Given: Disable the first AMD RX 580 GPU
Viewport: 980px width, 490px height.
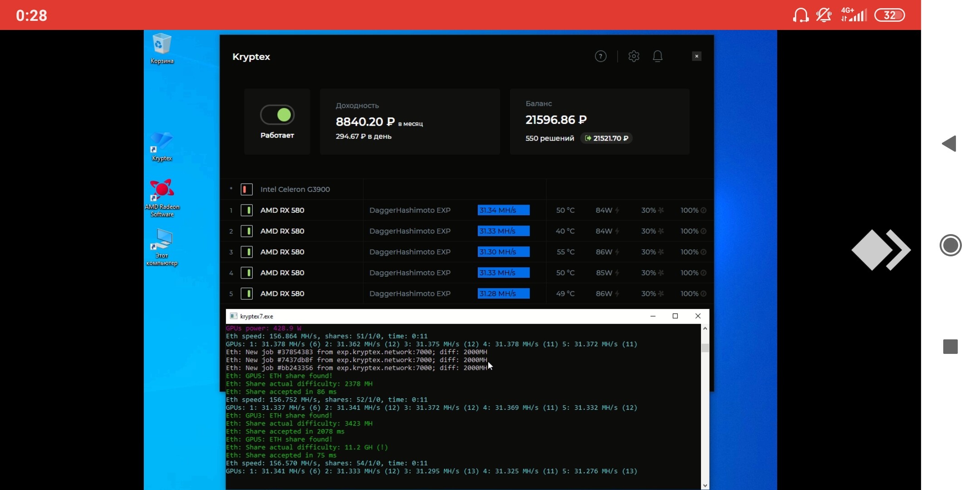Looking at the screenshot, I should pos(246,210).
